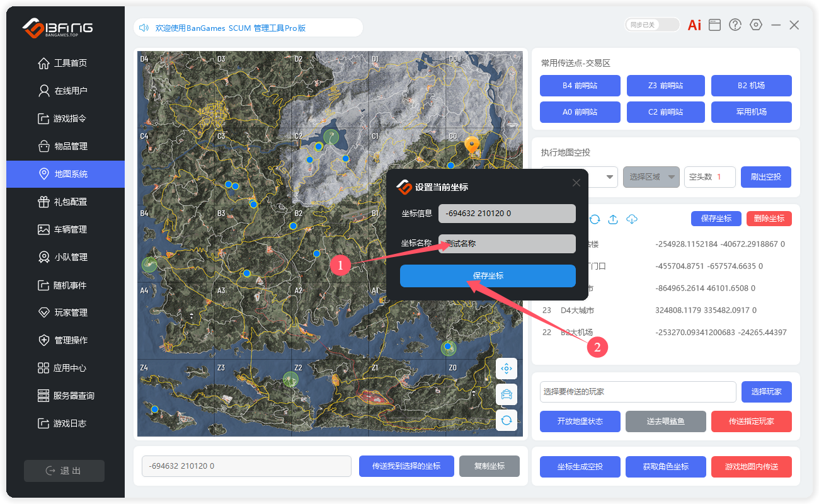The height and width of the screenshot is (504, 819).
Task: Open the hexagon settings icon
Action: 756,25
